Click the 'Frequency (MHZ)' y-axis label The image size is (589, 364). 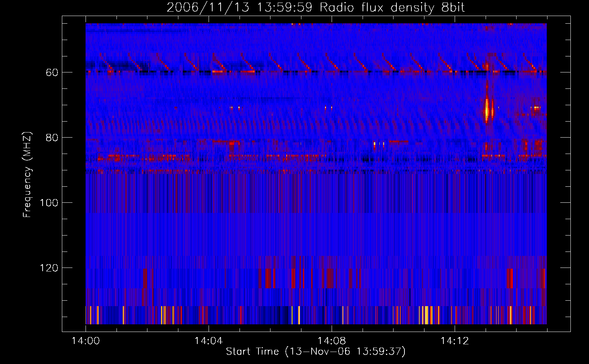27,175
